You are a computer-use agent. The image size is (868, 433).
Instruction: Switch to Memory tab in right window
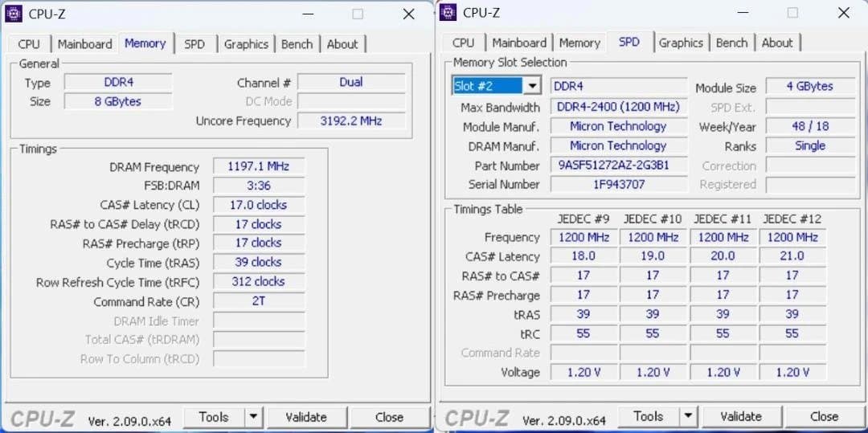pyautogui.click(x=579, y=43)
